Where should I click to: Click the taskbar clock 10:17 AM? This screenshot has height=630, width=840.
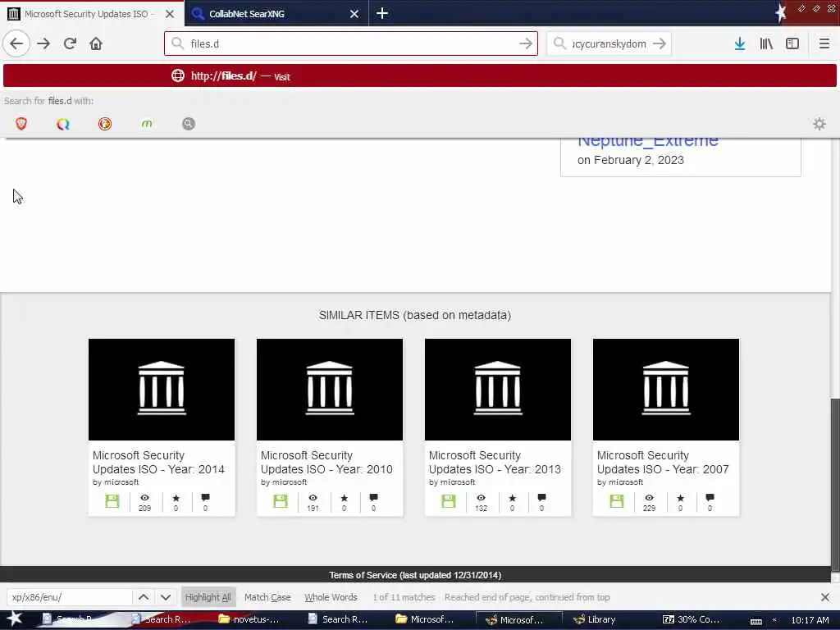tap(810, 620)
